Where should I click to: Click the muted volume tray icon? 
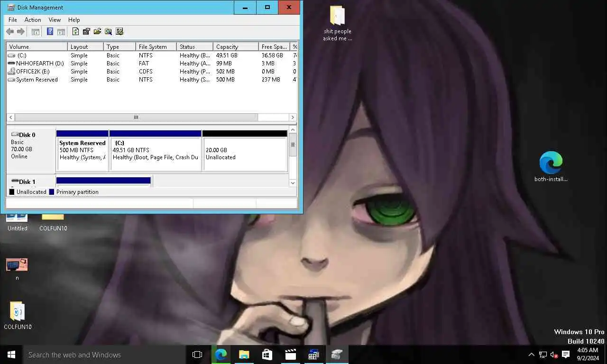point(554,355)
